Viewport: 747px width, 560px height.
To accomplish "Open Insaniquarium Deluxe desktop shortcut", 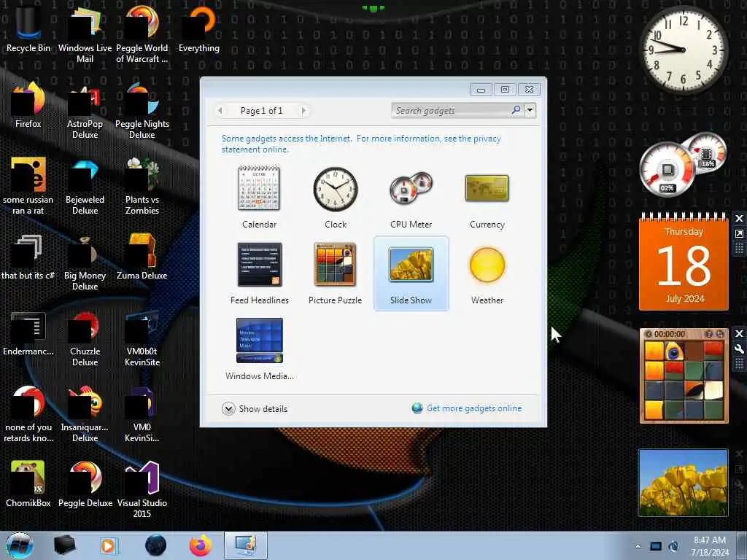I will (85, 413).
